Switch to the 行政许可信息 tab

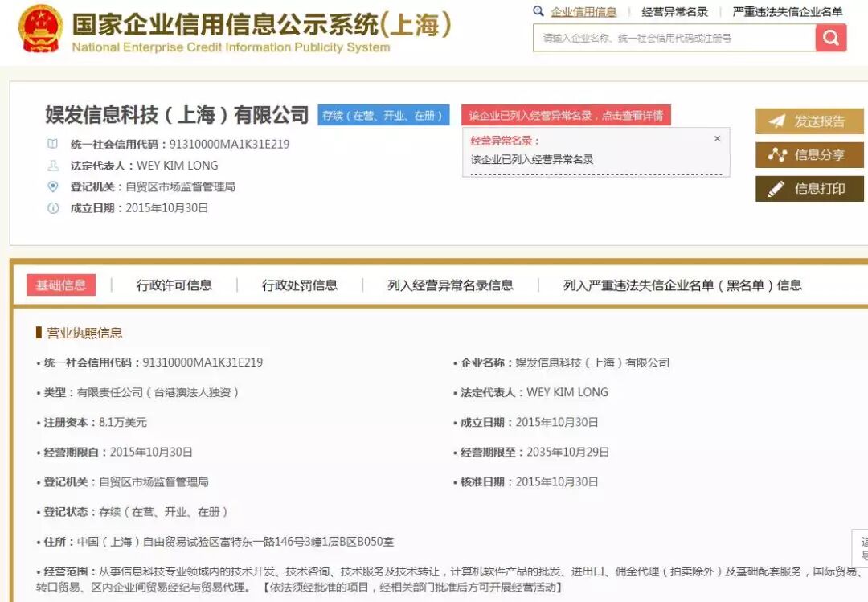pyautogui.click(x=174, y=285)
